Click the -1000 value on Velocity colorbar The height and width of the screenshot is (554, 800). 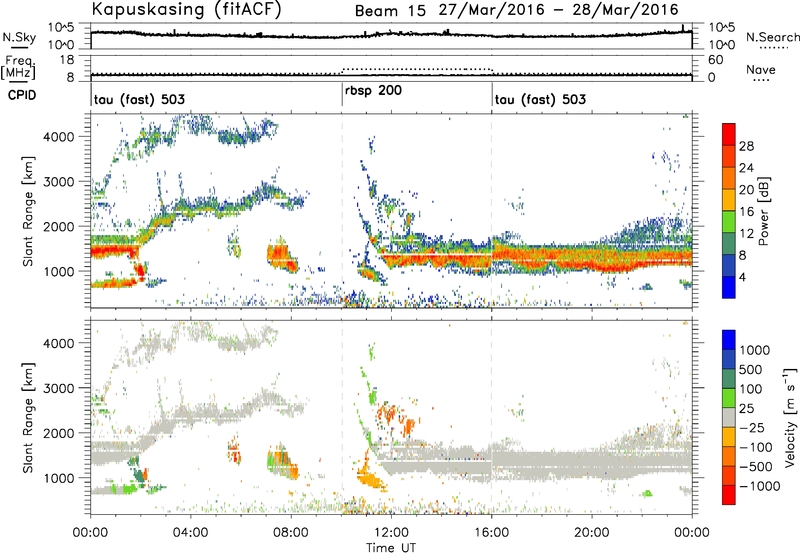click(x=760, y=486)
